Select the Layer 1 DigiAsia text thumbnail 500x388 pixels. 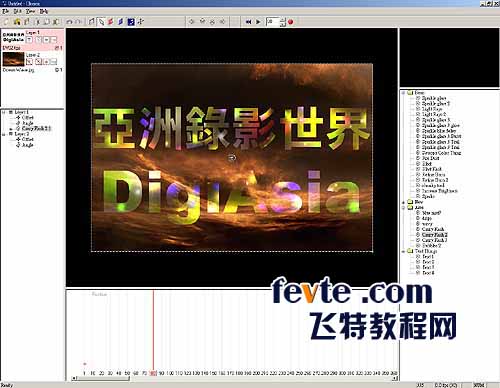point(13,37)
